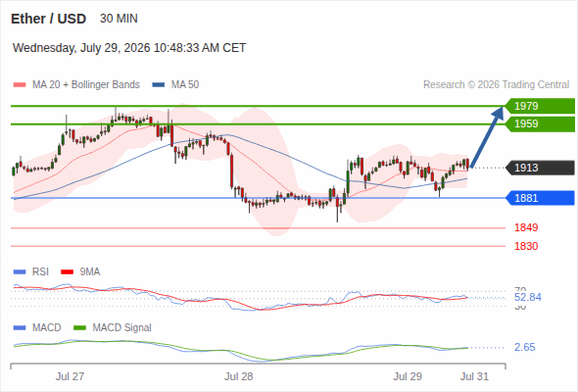Click the MACD value 2.65

click(524, 347)
